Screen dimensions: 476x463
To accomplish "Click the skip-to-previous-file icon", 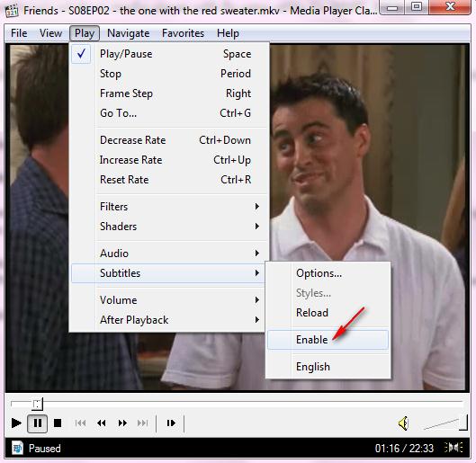I will coord(80,423).
